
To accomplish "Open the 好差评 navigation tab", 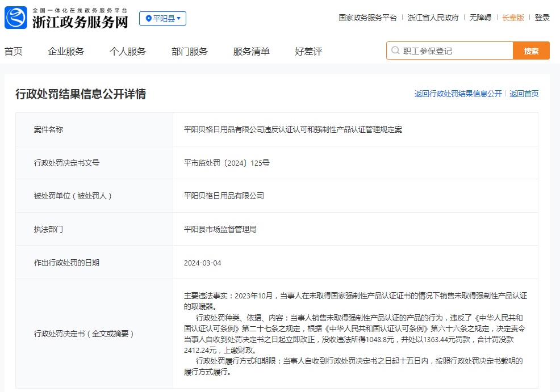I will tap(308, 52).
